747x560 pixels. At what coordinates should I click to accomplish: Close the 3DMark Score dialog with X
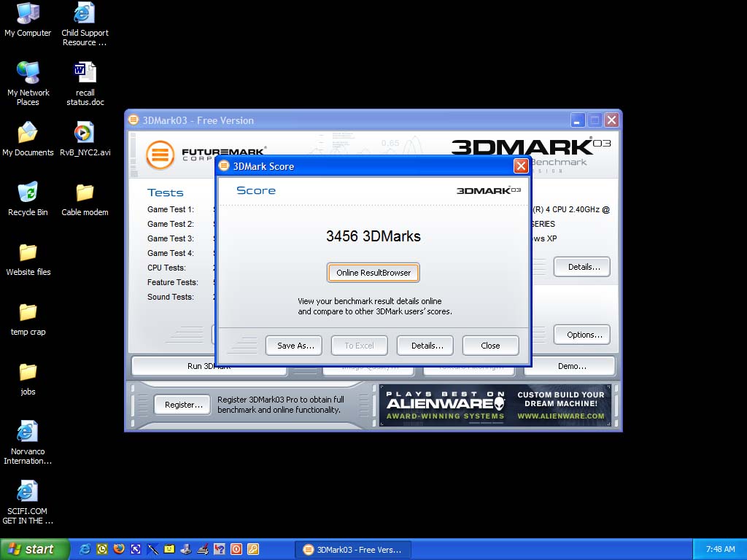pyautogui.click(x=521, y=166)
